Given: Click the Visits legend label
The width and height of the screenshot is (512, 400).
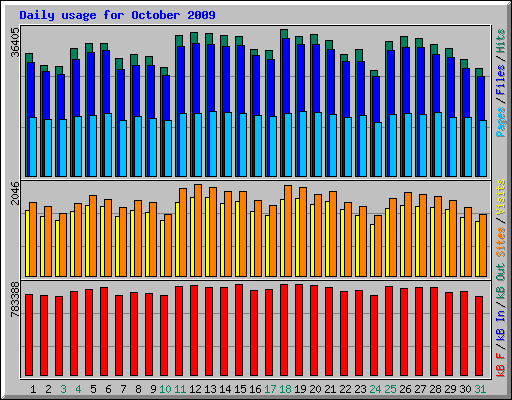Looking at the screenshot, I should coord(501,197).
